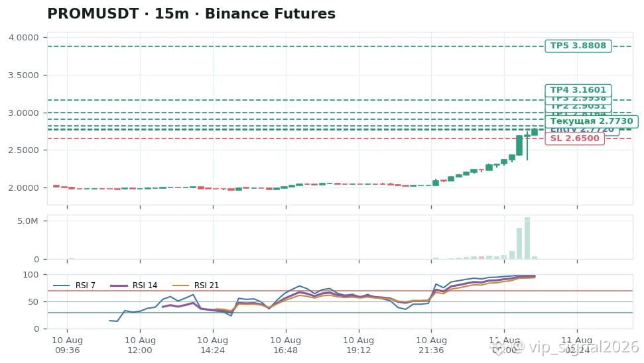Image resolution: width=644 pixels, height=363 pixels.
Task: Click the chart title PROMUSDT · 15m · Binance Futures
Action: point(192,13)
